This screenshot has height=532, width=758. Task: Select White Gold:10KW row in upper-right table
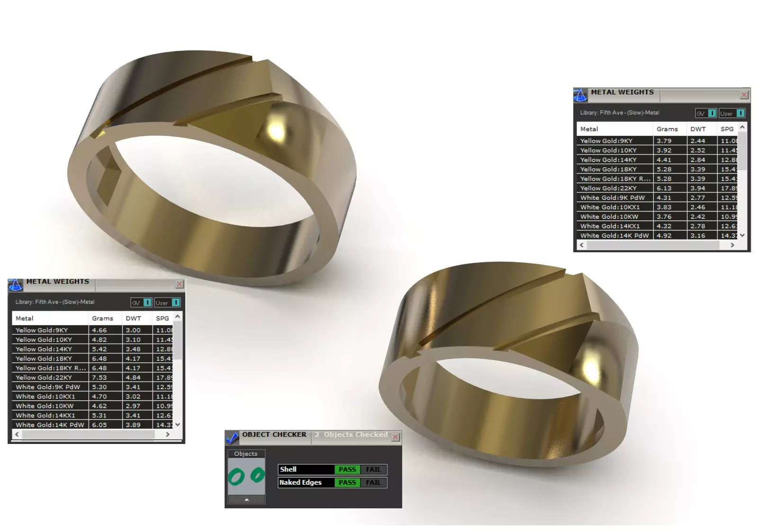click(657, 216)
